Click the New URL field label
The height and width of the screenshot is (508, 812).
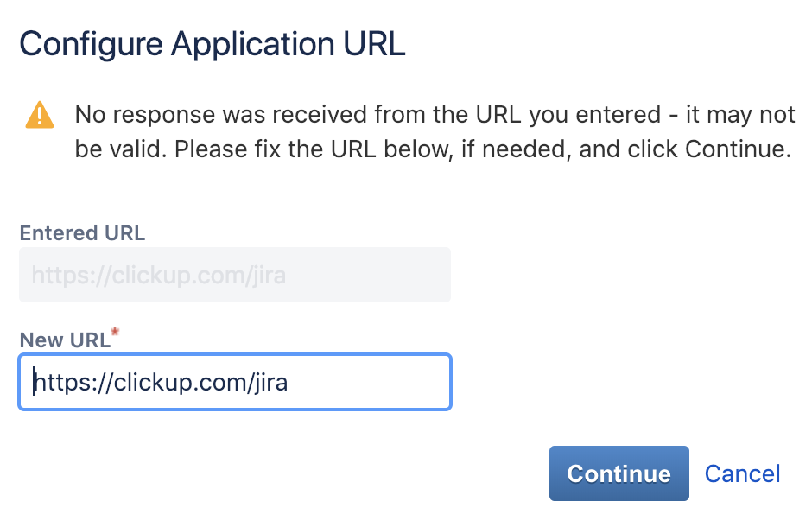coord(65,340)
